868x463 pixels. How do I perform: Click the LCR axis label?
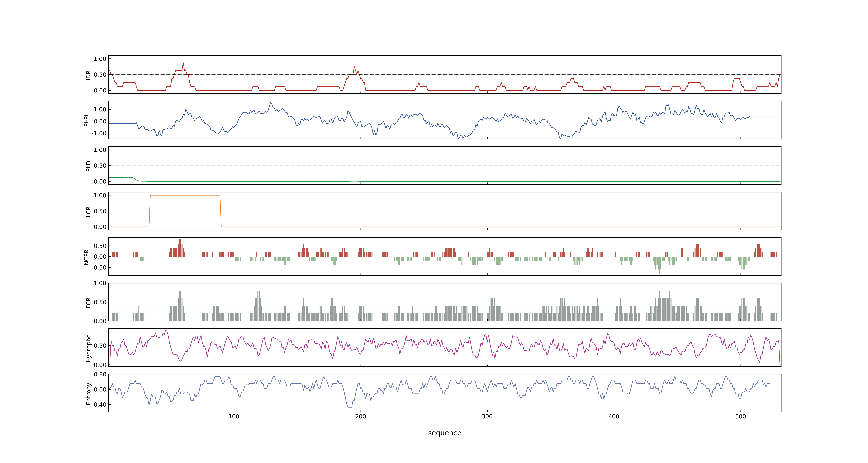(x=88, y=211)
